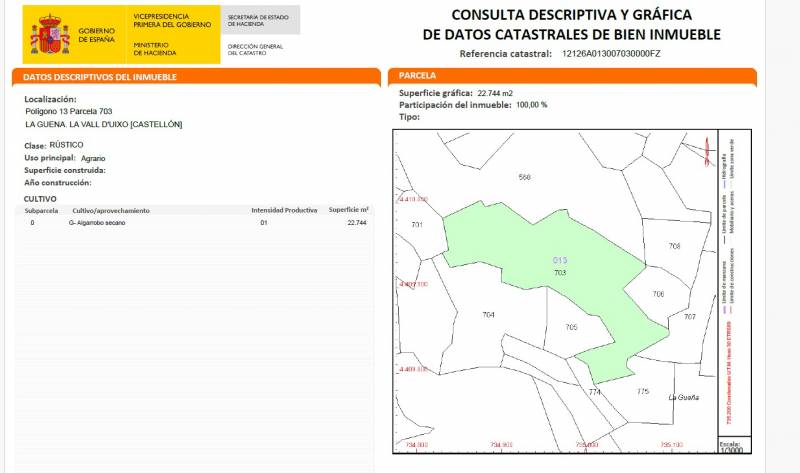Screen dimensions: 800x473
Task: Click parcel 706 on the map
Action: pyautogui.click(x=658, y=294)
